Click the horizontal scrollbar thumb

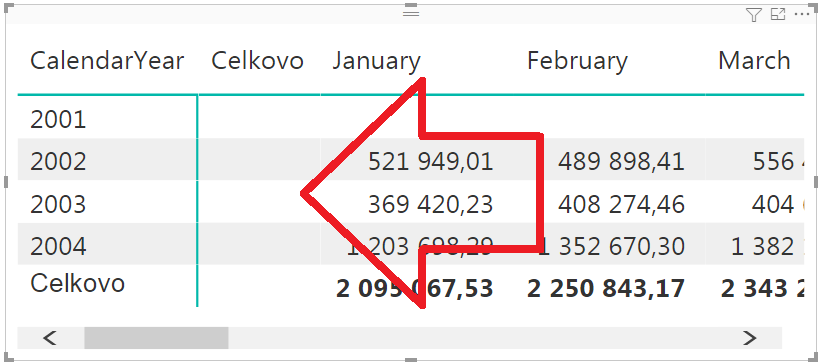point(156,338)
